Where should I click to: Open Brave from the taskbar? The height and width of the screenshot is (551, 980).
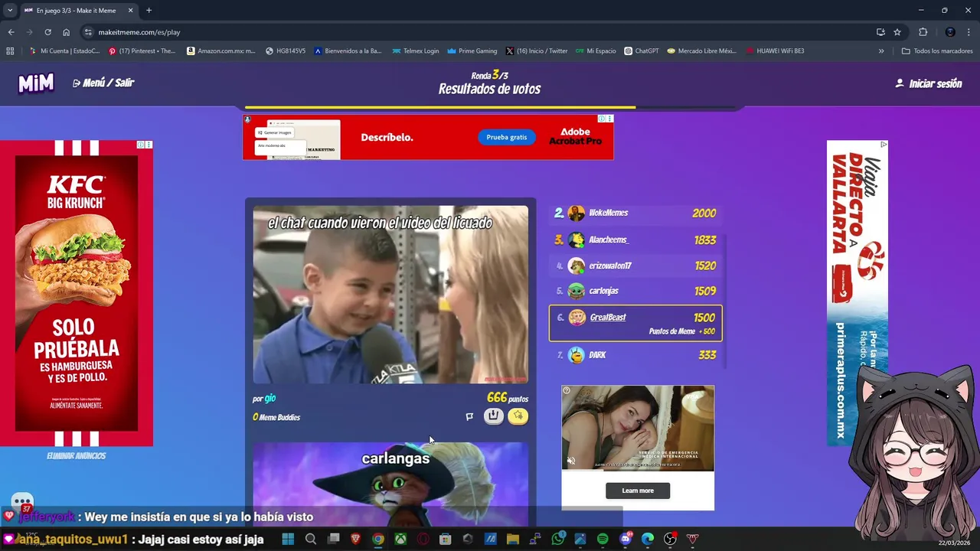[x=355, y=540]
